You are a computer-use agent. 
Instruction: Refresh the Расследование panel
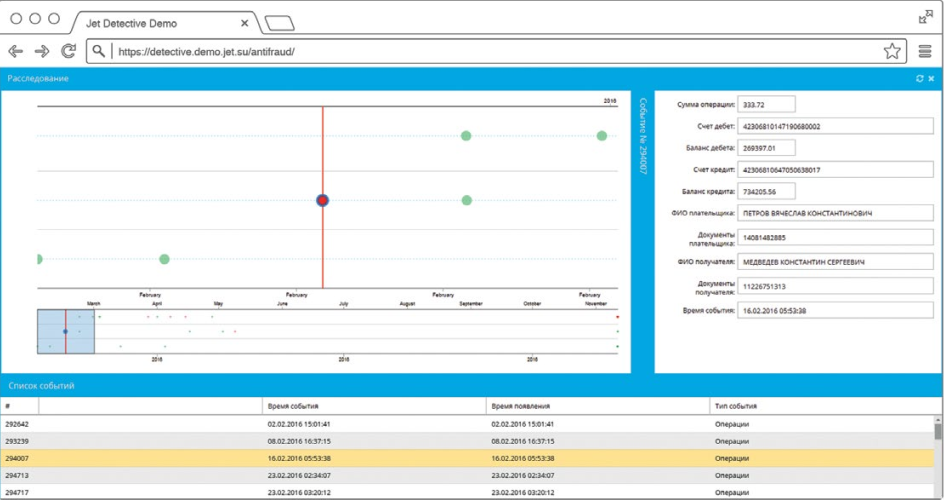pyautogui.click(x=919, y=79)
